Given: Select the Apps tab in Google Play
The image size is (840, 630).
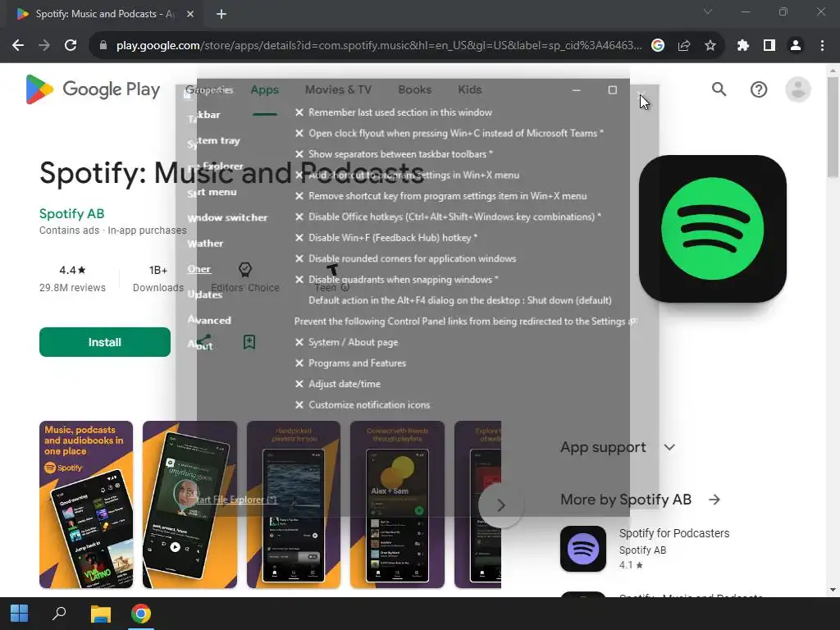Looking at the screenshot, I should click(265, 90).
